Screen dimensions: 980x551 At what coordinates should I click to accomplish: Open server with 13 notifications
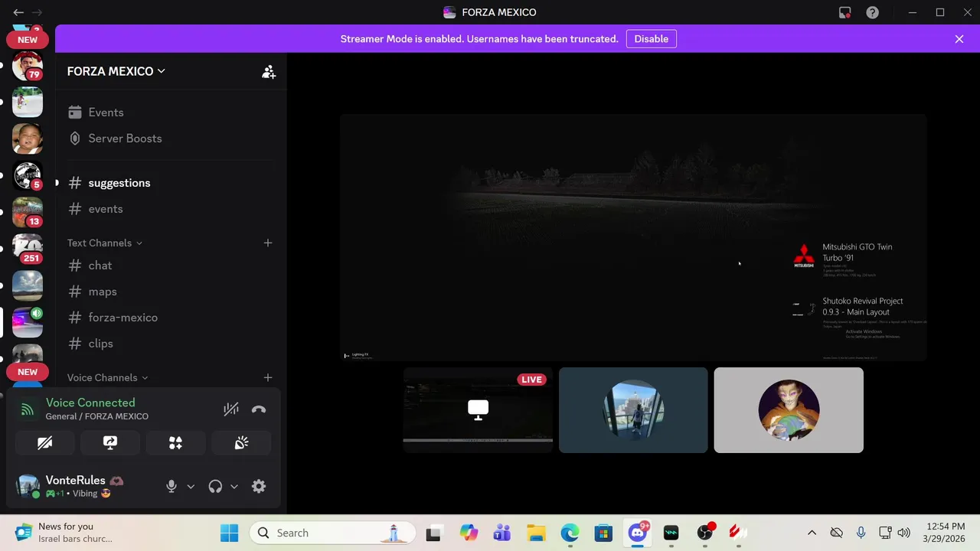tap(28, 213)
